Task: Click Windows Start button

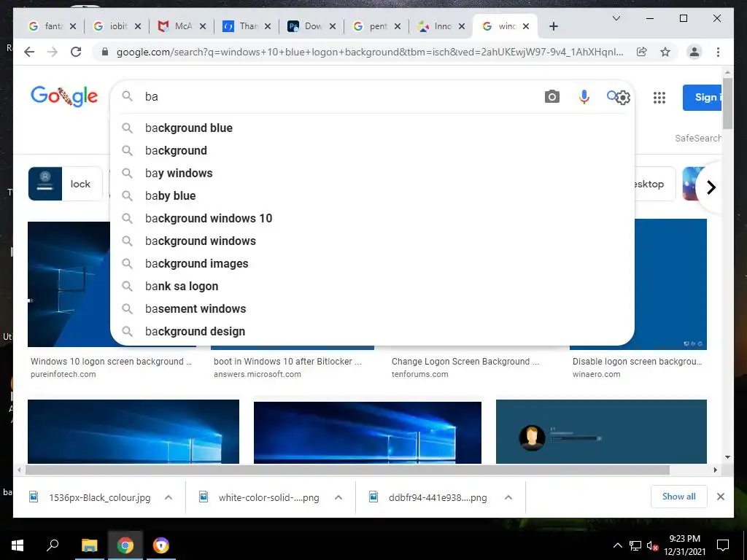Action: click(18, 545)
